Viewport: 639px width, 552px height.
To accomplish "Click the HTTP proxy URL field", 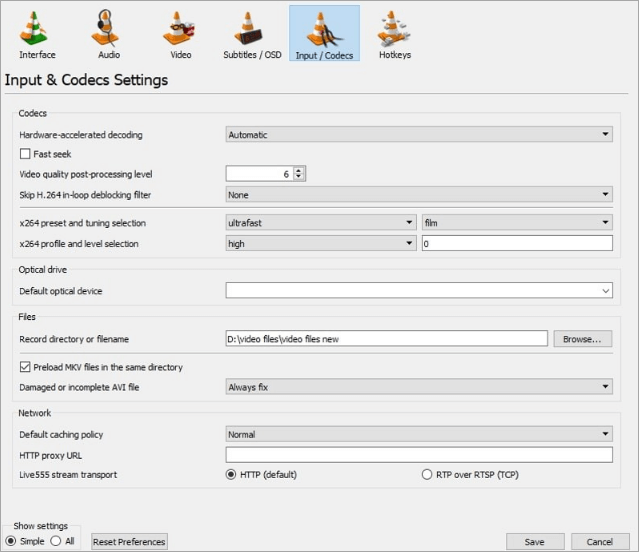I will click(419, 455).
